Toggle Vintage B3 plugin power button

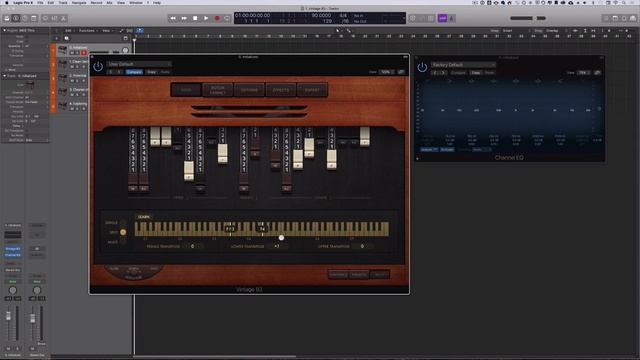(x=98, y=66)
